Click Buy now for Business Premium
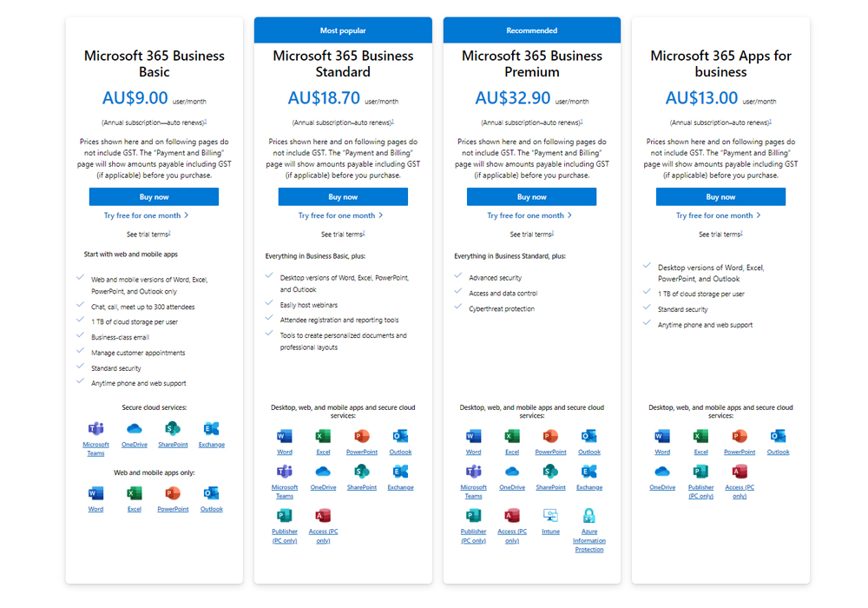Screen dimensions: 868x608 point(531,196)
